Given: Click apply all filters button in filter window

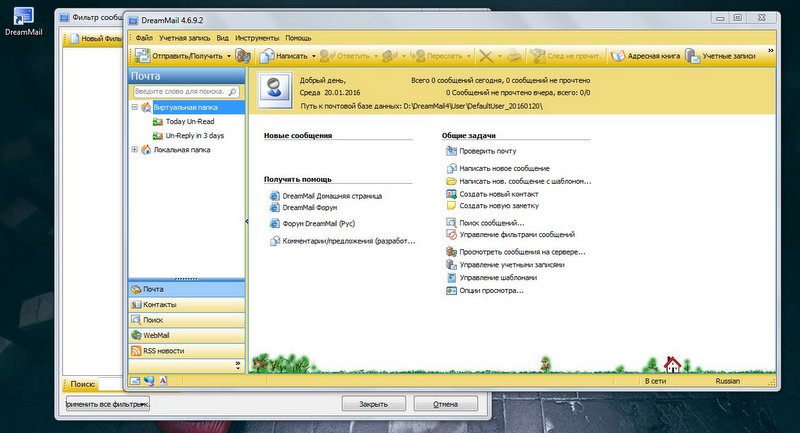Looking at the screenshot, I should 108,404.
